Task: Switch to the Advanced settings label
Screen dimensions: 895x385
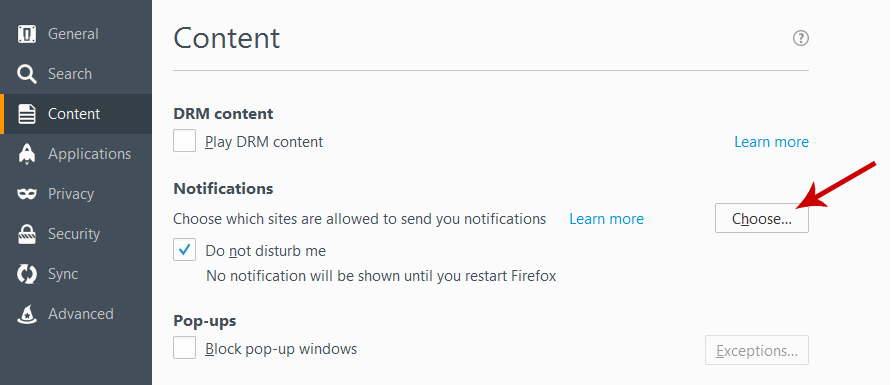Action: (x=80, y=314)
